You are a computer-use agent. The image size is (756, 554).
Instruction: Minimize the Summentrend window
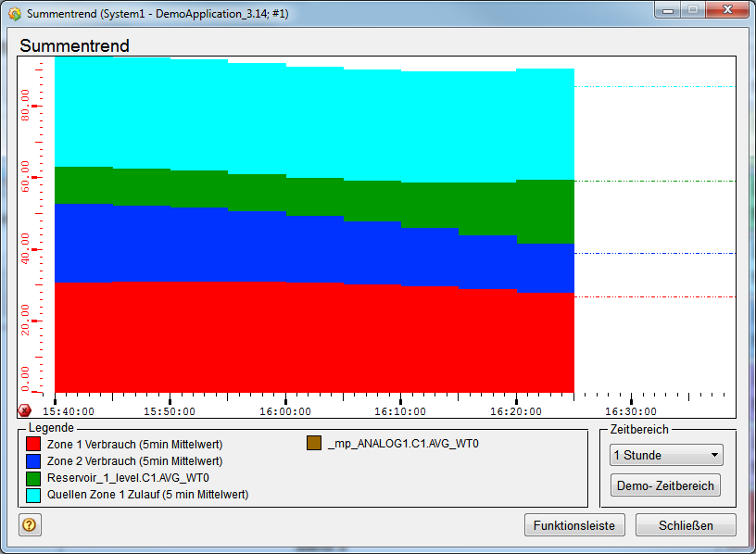pyautogui.click(x=668, y=10)
